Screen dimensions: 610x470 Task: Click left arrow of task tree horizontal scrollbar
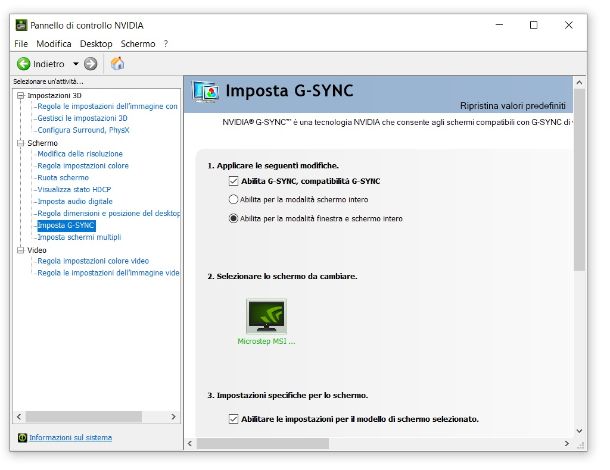click(x=19, y=417)
